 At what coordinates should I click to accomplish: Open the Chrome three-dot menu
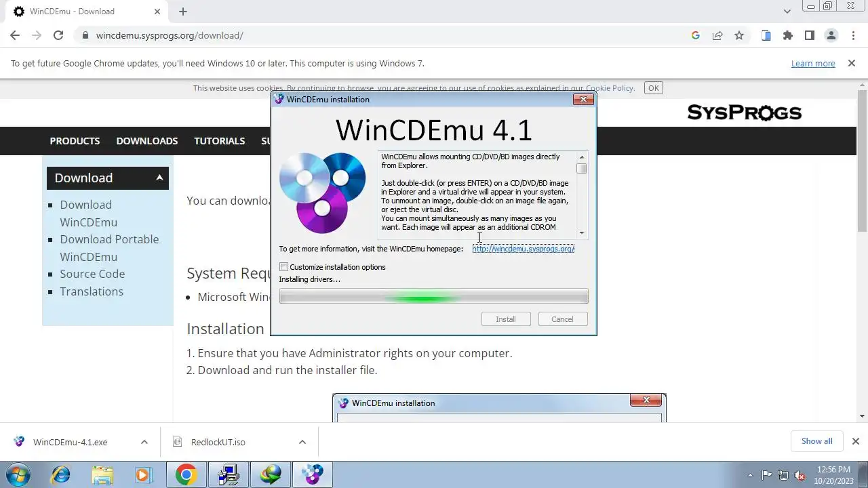coord(852,35)
